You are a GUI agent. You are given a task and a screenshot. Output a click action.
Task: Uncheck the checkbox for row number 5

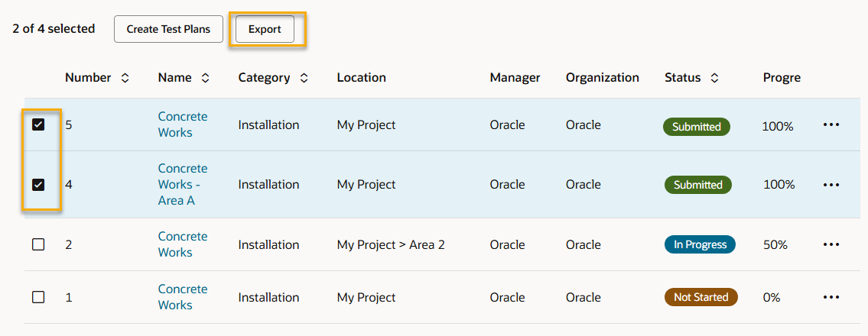pos(38,124)
